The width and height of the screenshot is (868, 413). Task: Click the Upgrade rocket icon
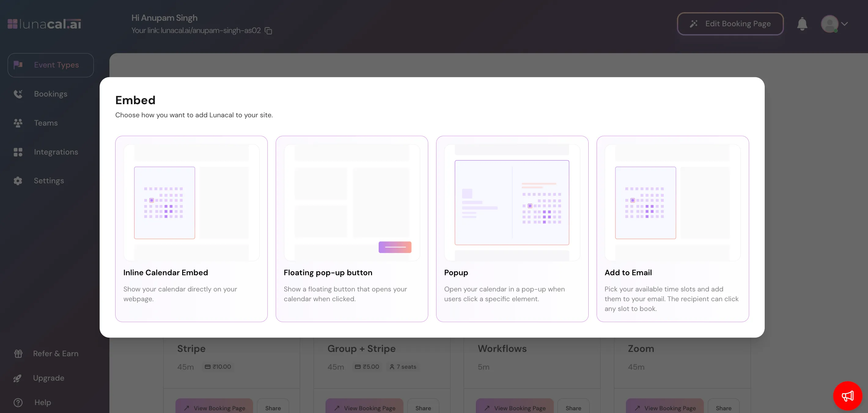(17, 378)
